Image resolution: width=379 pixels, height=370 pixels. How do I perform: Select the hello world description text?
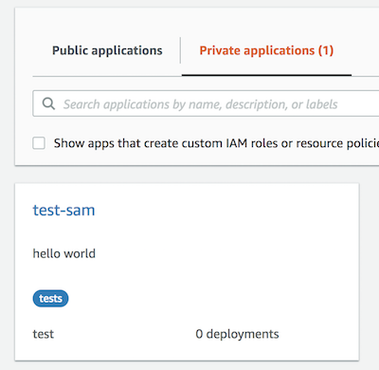pos(64,253)
